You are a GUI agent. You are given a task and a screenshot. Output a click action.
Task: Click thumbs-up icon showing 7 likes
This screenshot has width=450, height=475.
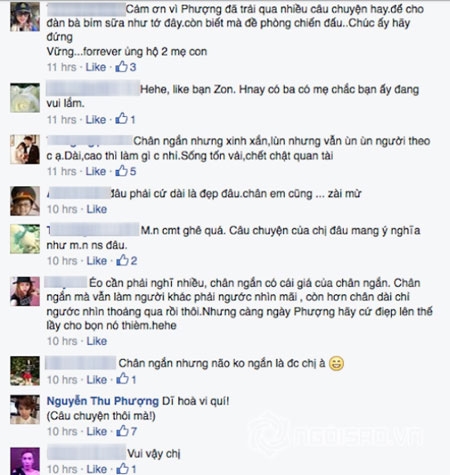point(122,431)
